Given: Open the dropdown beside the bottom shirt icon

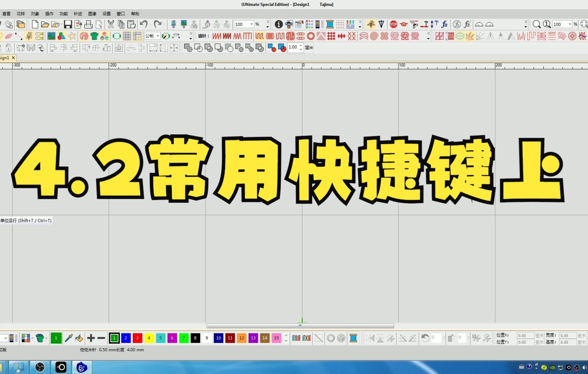Looking at the screenshot, I should [x=46, y=338].
